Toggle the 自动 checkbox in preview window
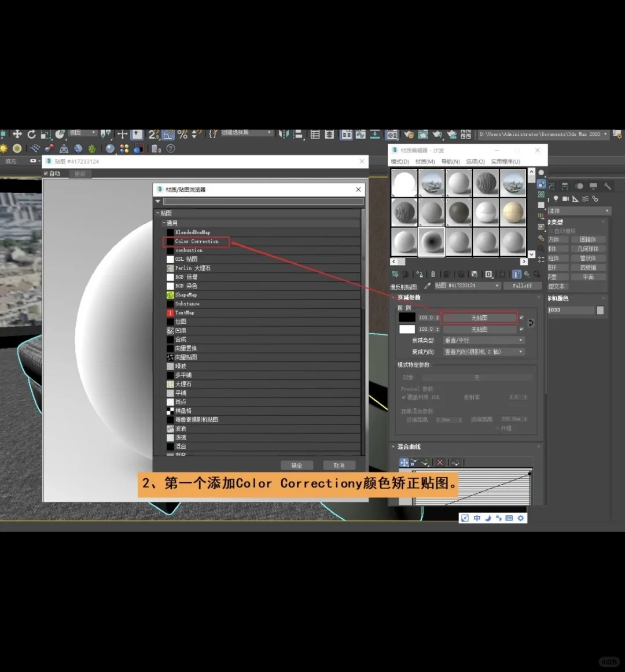The height and width of the screenshot is (672, 625). coord(46,173)
